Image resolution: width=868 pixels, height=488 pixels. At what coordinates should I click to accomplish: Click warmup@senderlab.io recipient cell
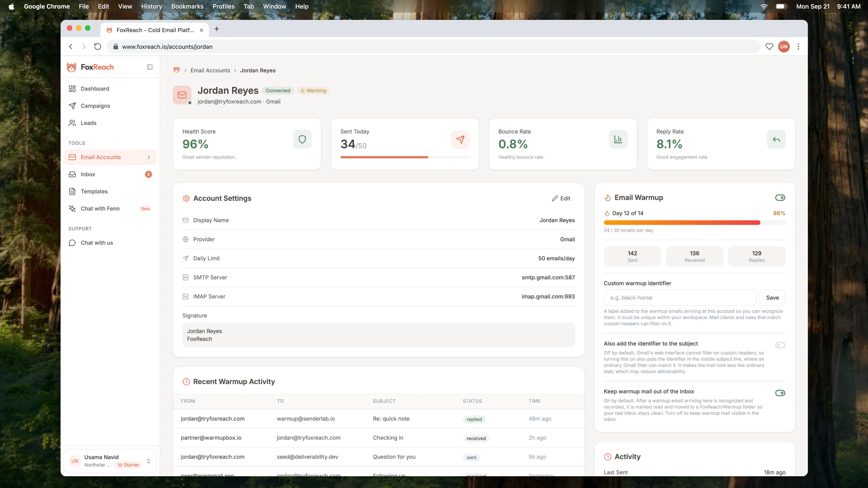[306, 419]
